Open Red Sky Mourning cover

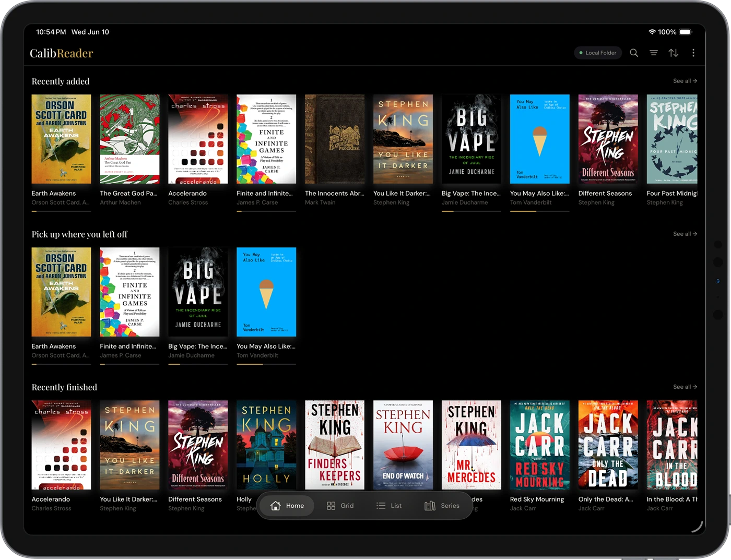pos(540,445)
